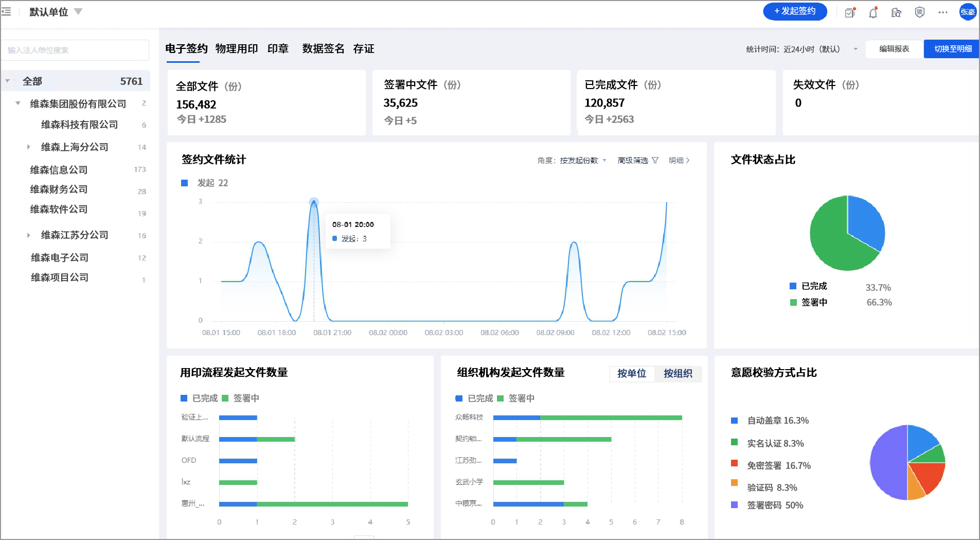Viewport: 980px width, 540px height.
Task: Open the 默认单位 unit dropdown
Action: click(78, 11)
